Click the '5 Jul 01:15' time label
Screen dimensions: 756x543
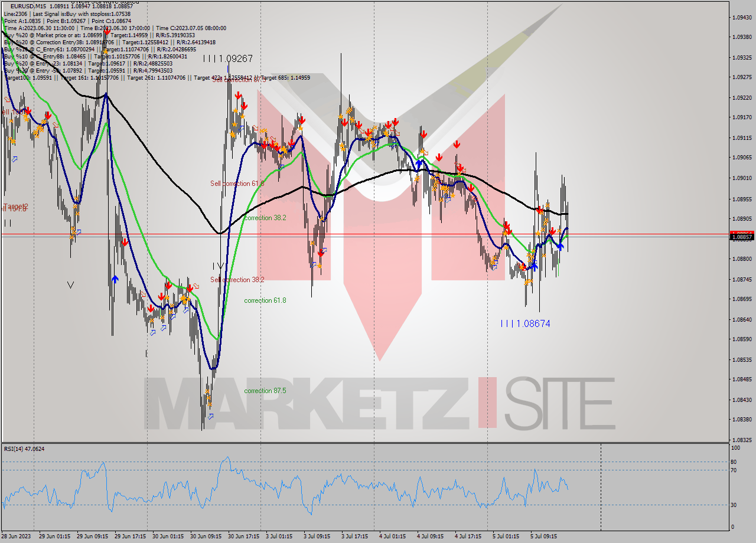click(x=507, y=537)
